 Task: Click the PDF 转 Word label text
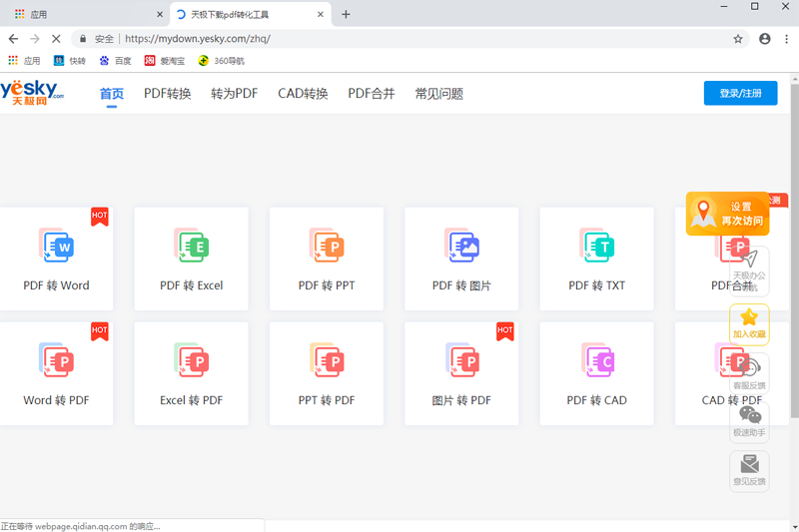click(x=57, y=285)
